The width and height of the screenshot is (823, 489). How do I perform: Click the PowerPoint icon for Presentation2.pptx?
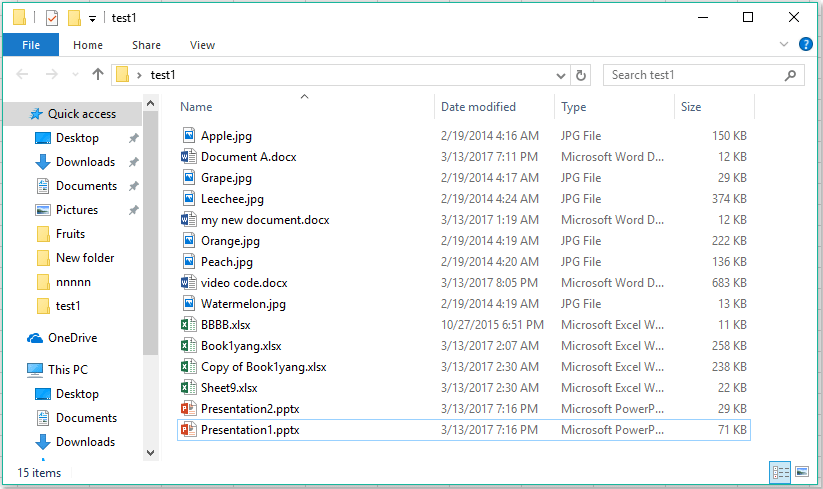pos(188,408)
